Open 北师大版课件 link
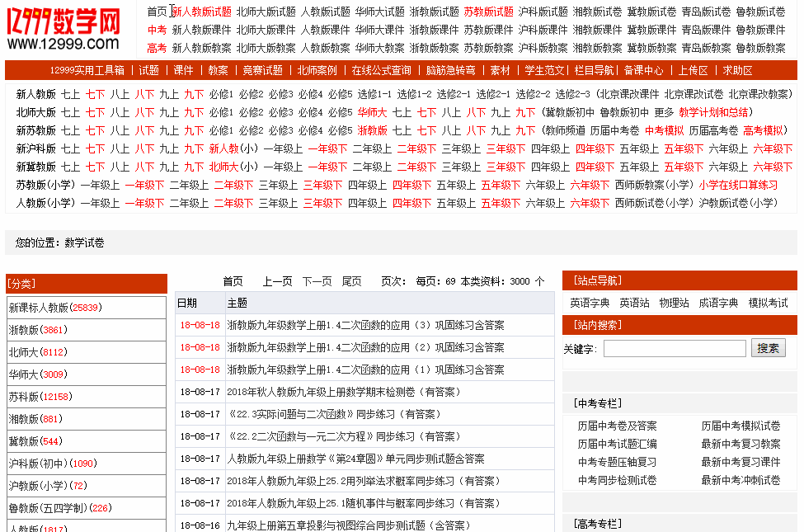The image size is (804, 532). pos(266,30)
